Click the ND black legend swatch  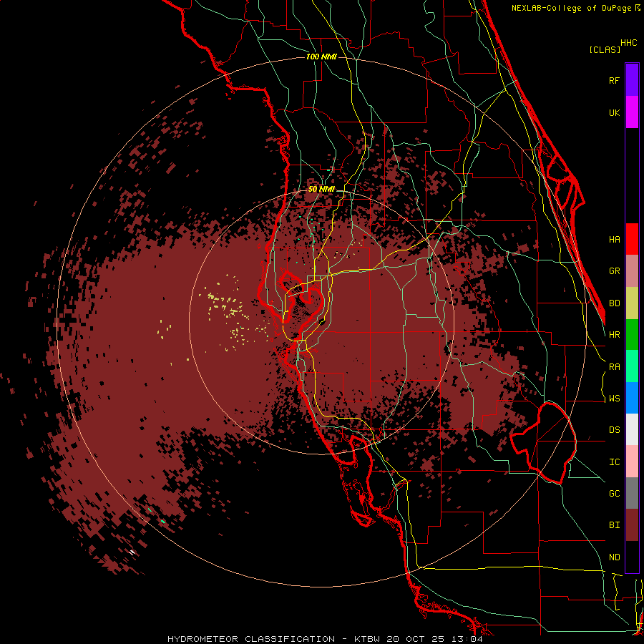pos(632,557)
